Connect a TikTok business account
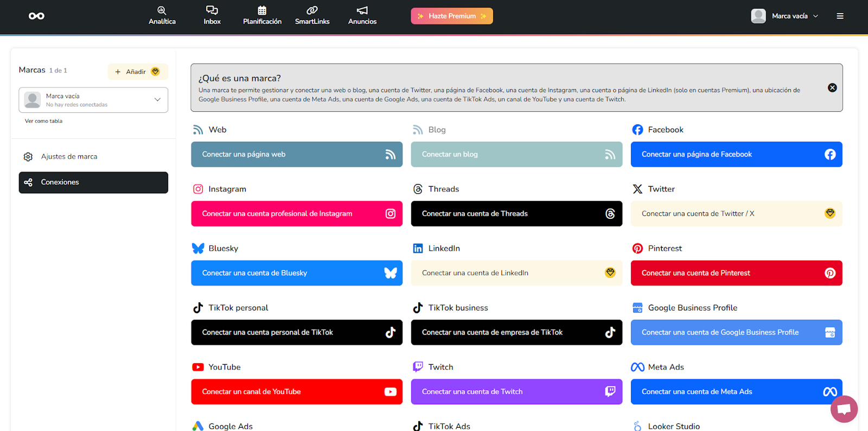Viewport: 868px width, 431px height. 516,332
